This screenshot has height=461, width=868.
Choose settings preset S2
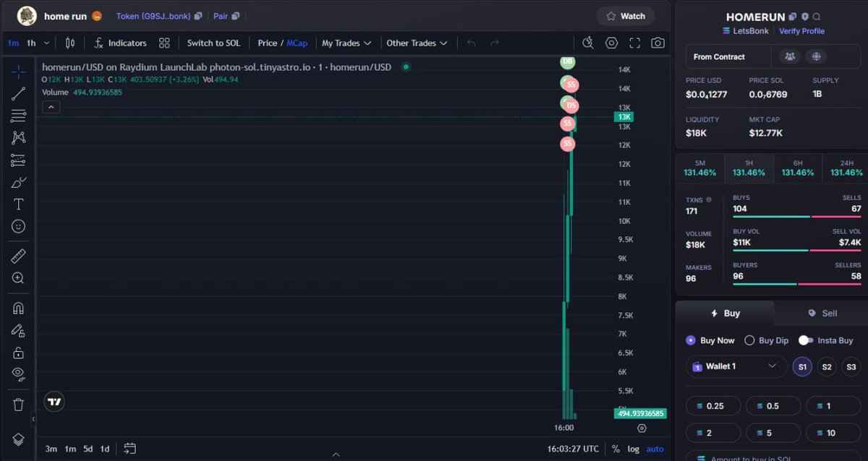click(827, 367)
